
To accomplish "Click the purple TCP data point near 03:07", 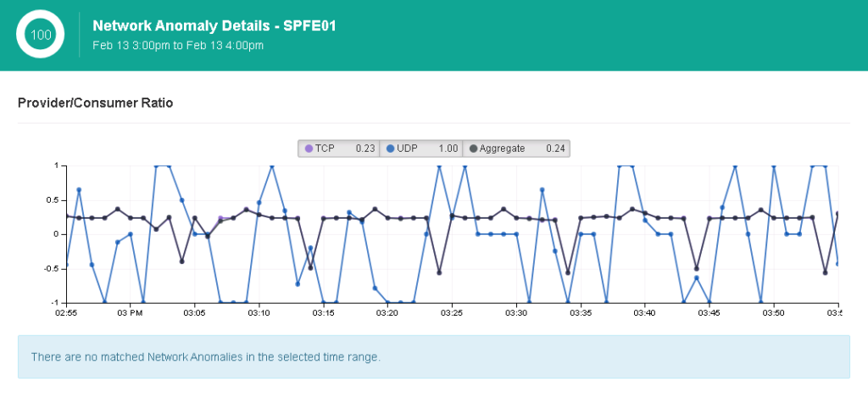I will point(220,218).
